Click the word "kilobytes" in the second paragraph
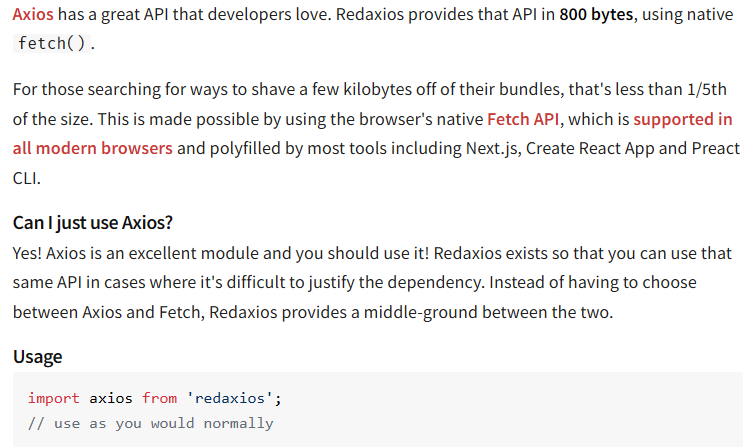Viewport: 755px width, 447px height. 380,90
